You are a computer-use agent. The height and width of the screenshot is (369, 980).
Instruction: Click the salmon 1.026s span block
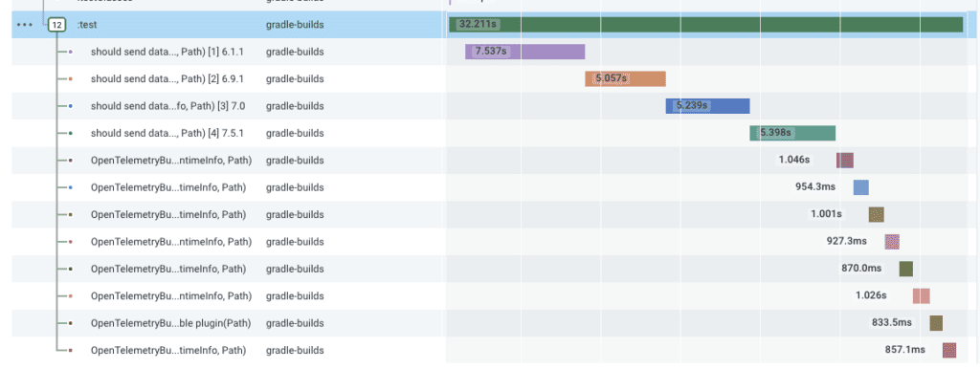(x=922, y=296)
